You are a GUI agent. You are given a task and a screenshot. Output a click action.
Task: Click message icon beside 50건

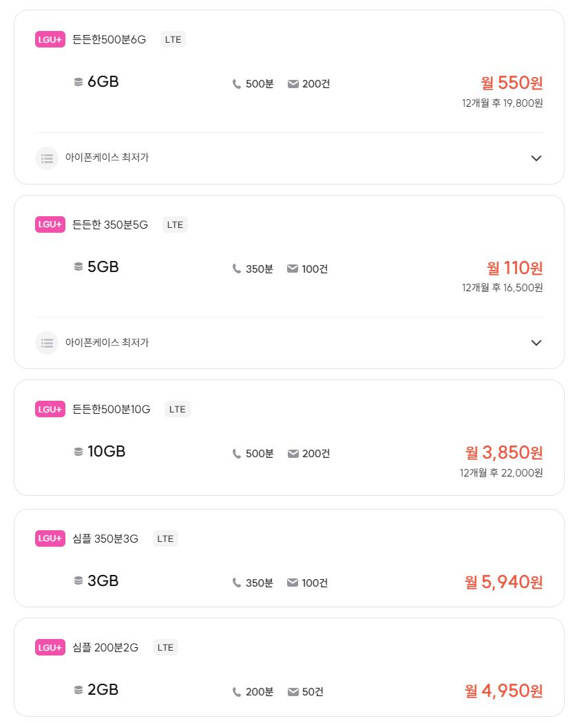(x=293, y=691)
